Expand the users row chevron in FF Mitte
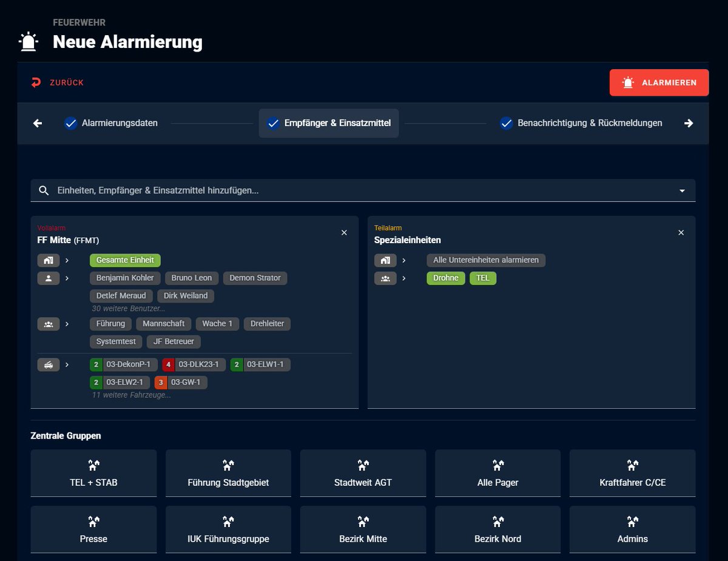Viewport: 728px width, 561px height. pos(67,278)
